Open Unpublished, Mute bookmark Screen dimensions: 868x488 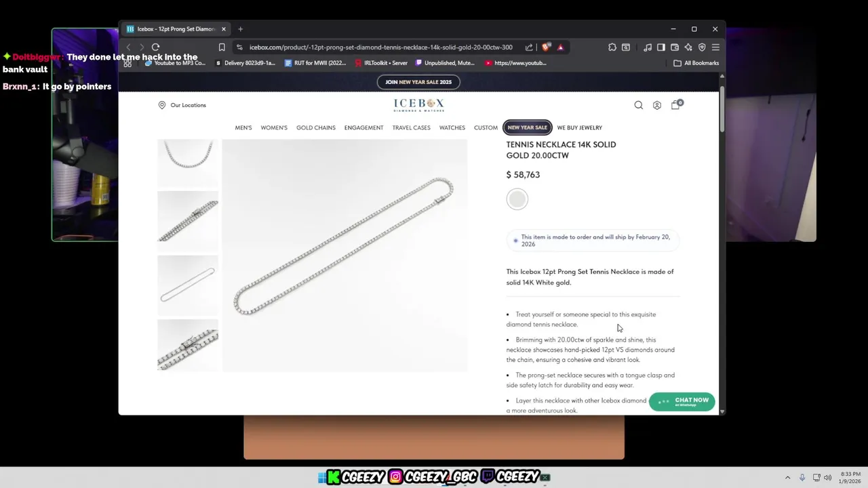click(445, 63)
